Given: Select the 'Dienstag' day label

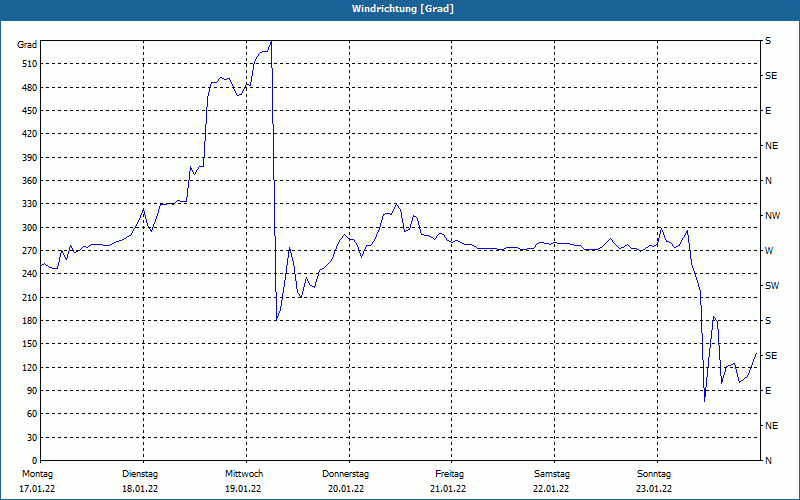Looking at the screenshot, I should point(140,474).
